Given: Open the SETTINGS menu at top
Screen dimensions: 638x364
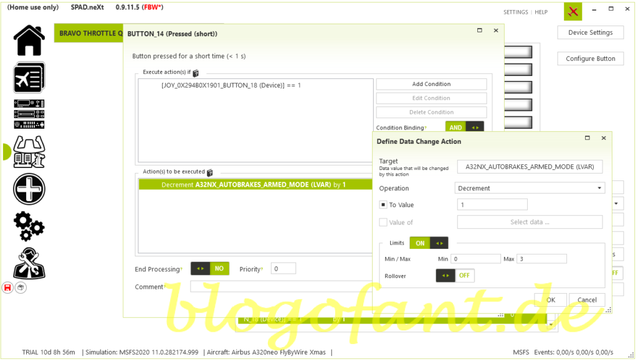Looking at the screenshot, I should click(x=515, y=12).
